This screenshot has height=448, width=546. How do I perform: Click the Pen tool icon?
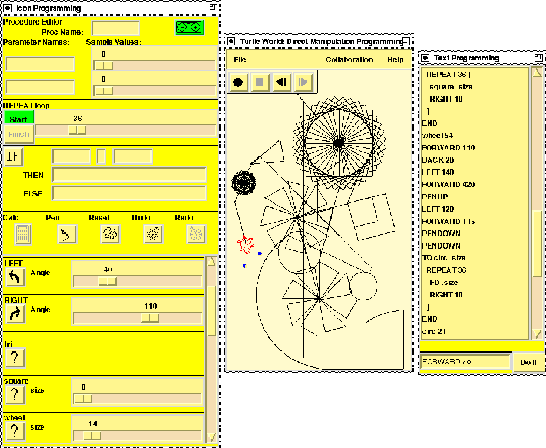[67, 234]
